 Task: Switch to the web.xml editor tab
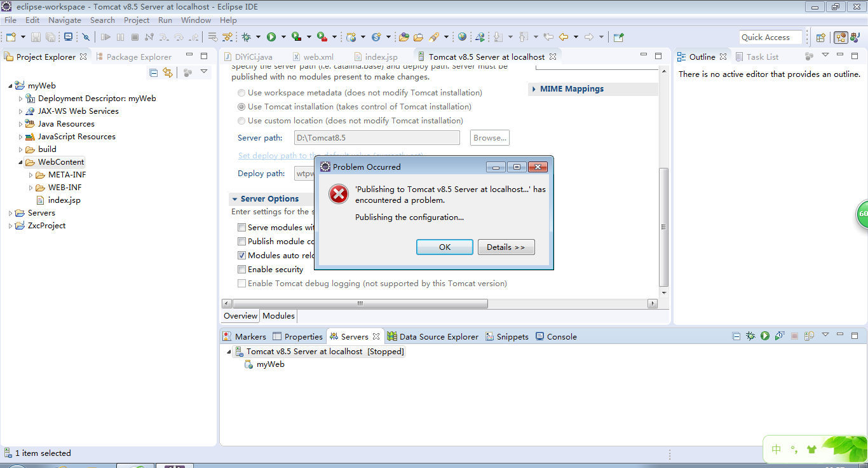click(313, 57)
